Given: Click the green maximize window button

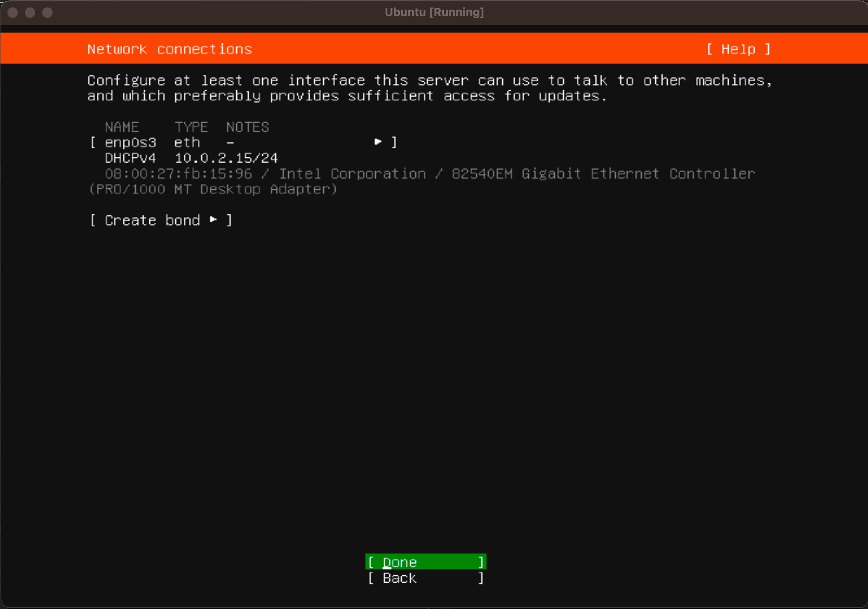Looking at the screenshot, I should (47, 13).
